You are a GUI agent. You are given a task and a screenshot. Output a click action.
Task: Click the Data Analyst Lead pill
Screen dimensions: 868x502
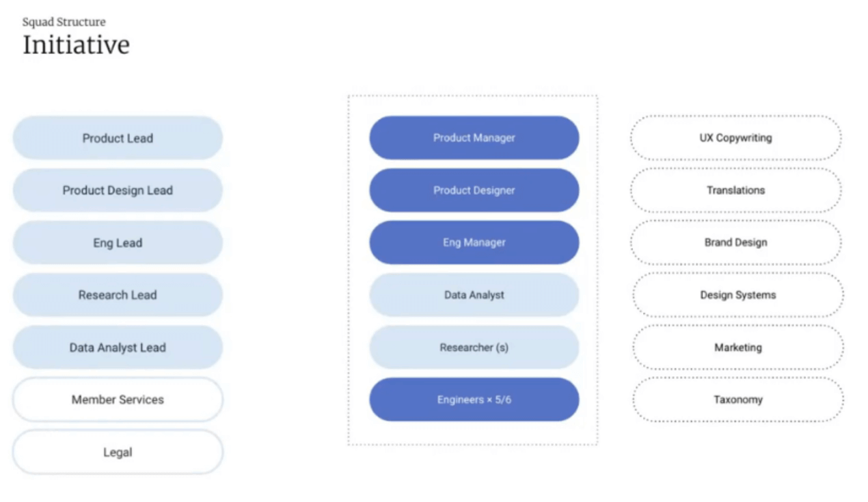(118, 347)
